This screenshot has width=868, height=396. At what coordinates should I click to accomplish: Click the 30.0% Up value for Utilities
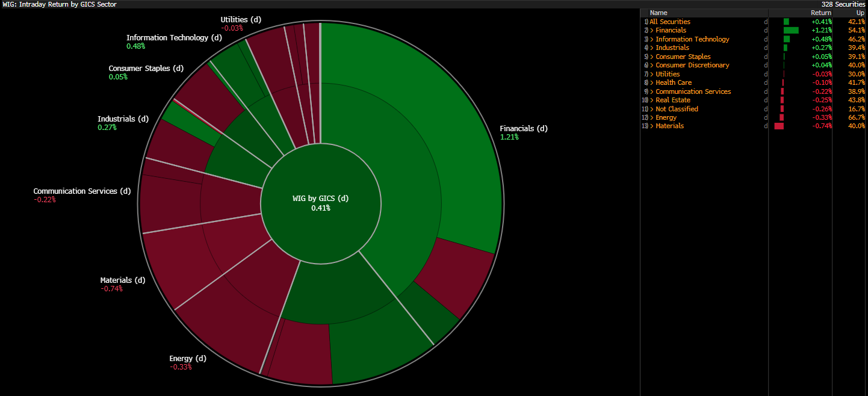point(856,74)
